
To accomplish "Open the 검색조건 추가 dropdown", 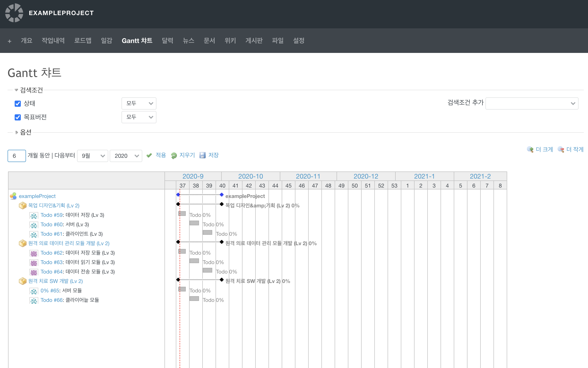I will pos(532,103).
